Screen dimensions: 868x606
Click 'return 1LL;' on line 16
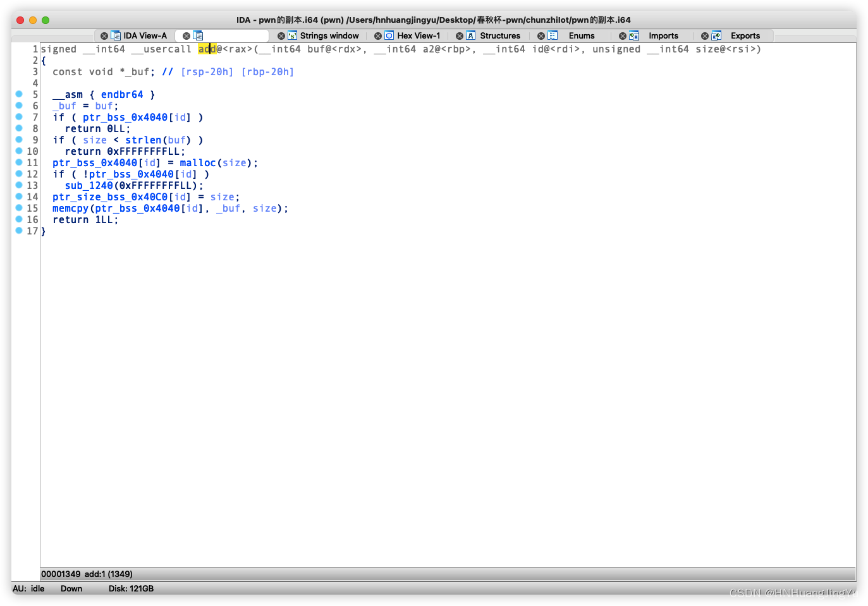coord(85,220)
